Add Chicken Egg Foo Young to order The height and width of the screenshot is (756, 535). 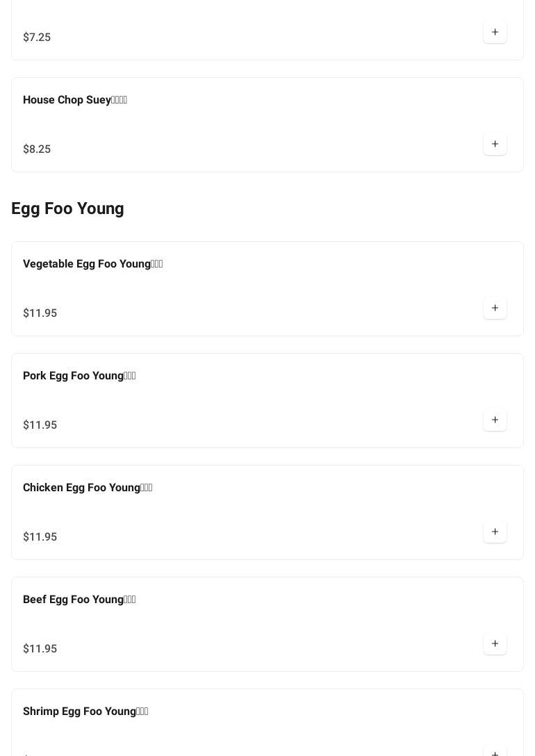point(495,532)
